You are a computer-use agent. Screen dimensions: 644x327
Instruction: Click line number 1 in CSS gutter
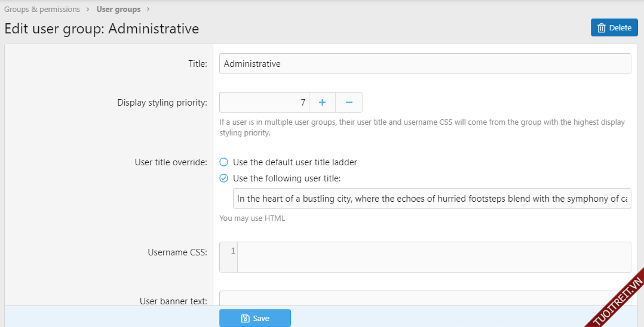click(232, 251)
